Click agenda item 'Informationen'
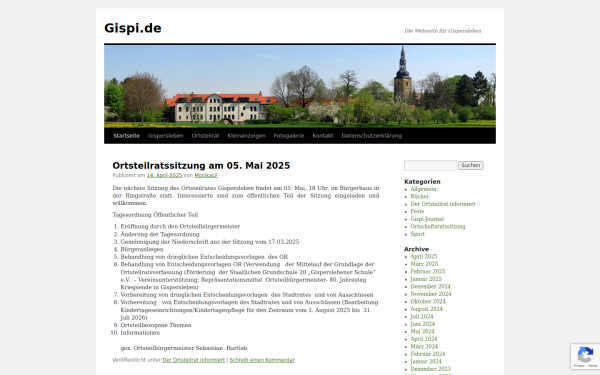This screenshot has height=375, width=600. pos(140,333)
